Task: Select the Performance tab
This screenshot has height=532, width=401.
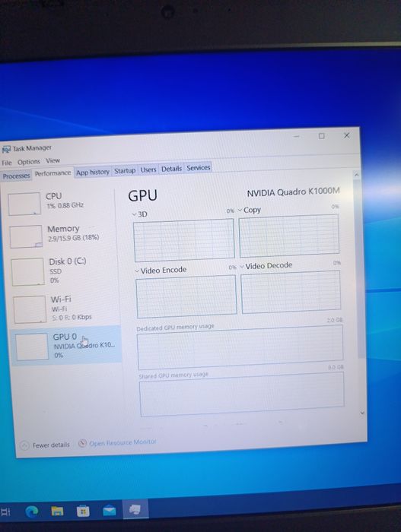Action: click(x=53, y=173)
